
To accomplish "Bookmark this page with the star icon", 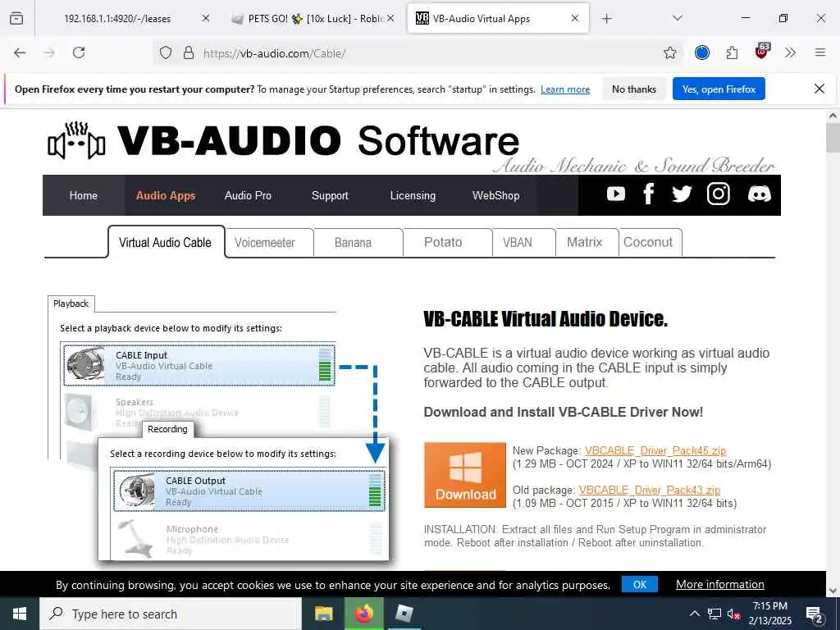I will click(669, 52).
